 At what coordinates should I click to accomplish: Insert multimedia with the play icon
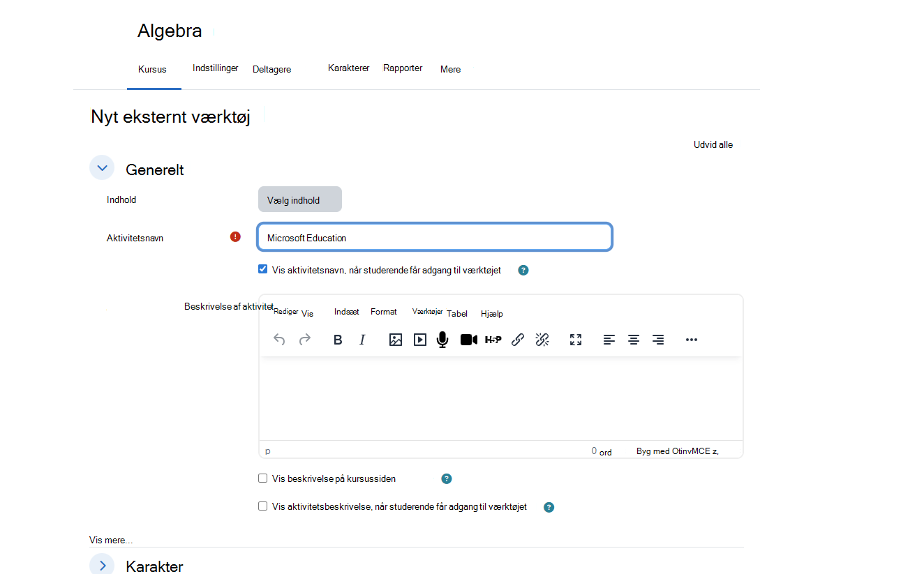pos(420,340)
